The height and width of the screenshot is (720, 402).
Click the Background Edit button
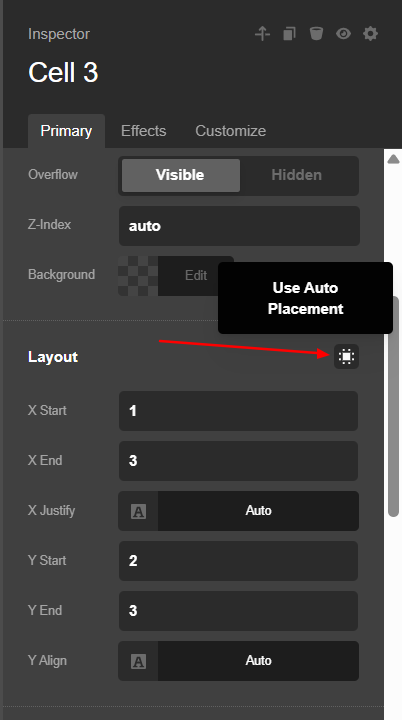point(196,276)
